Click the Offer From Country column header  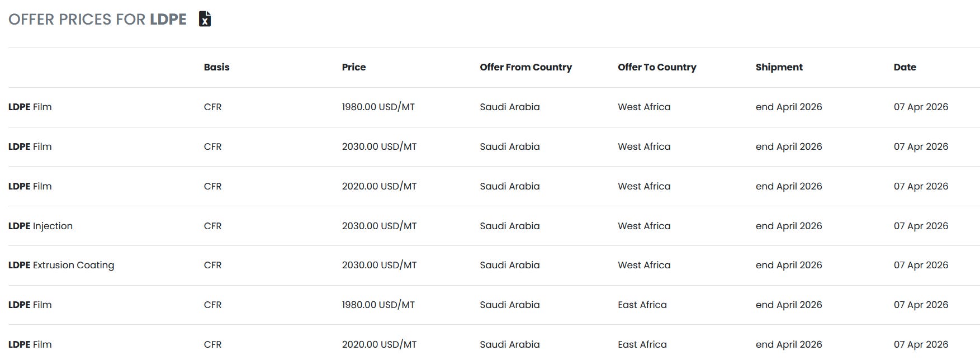click(525, 67)
